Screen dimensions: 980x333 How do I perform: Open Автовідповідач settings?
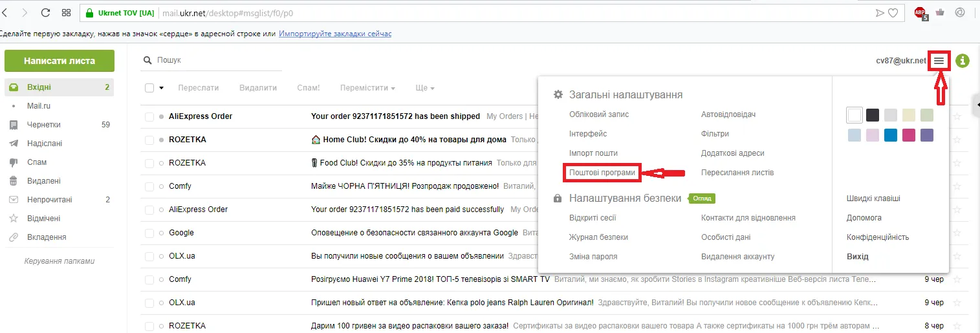pos(728,114)
